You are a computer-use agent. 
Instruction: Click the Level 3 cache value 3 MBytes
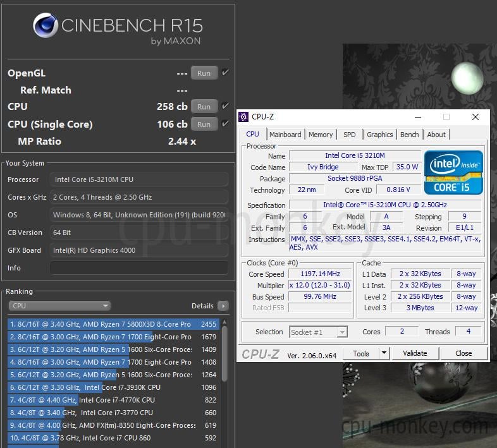tap(420, 308)
